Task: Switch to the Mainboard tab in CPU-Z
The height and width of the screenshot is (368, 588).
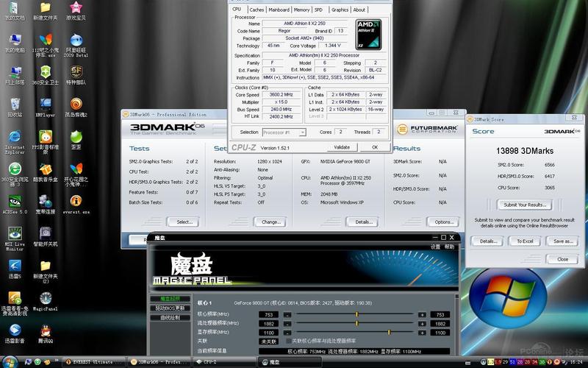Action: pos(279,10)
